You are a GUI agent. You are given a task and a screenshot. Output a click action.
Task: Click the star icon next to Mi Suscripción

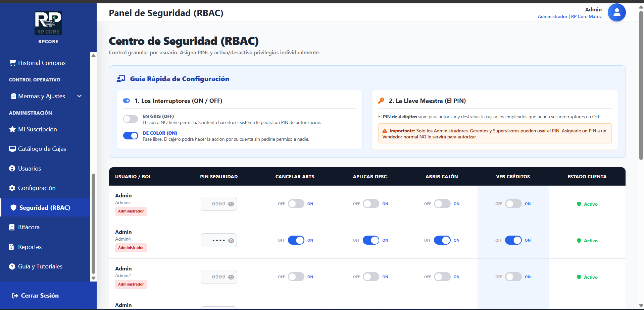click(12, 129)
